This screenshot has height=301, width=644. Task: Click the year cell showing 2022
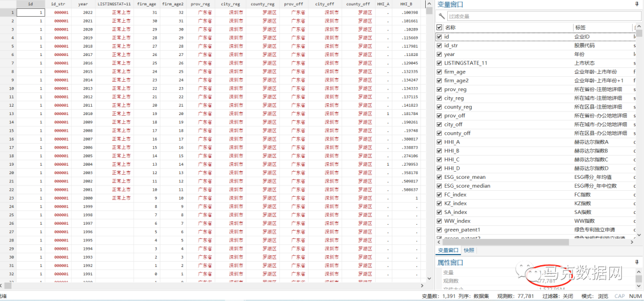82,13
